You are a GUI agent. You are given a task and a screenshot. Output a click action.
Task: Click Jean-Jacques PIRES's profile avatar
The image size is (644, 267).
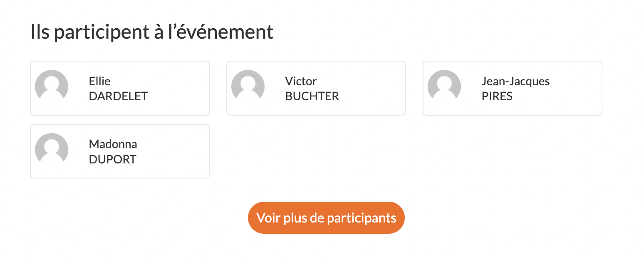[444, 86]
